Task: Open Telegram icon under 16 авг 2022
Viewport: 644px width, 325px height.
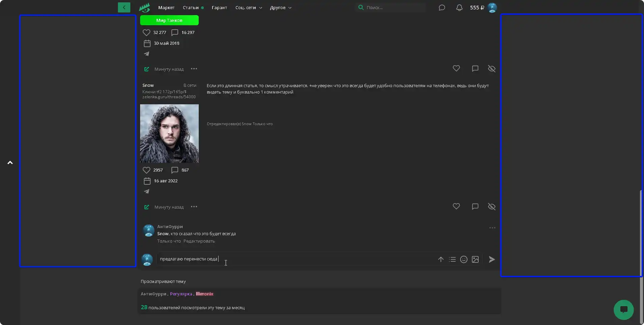Action: [x=147, y=191]
